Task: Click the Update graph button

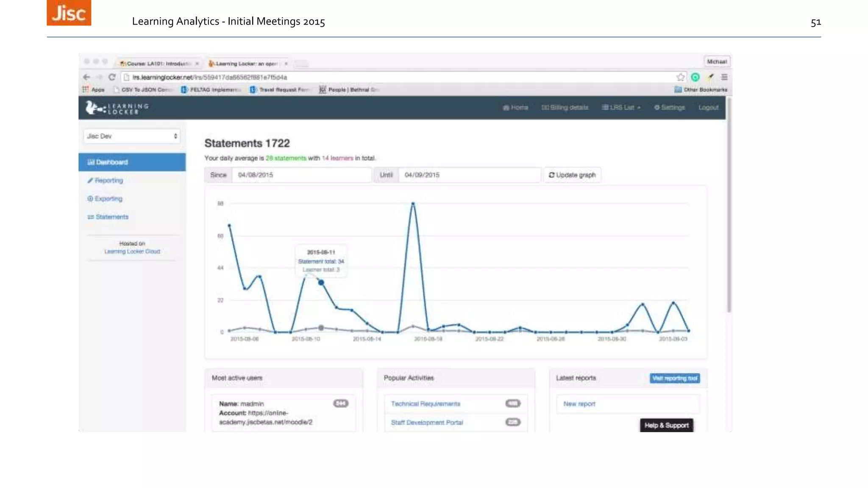Action: tap(572, 175)
